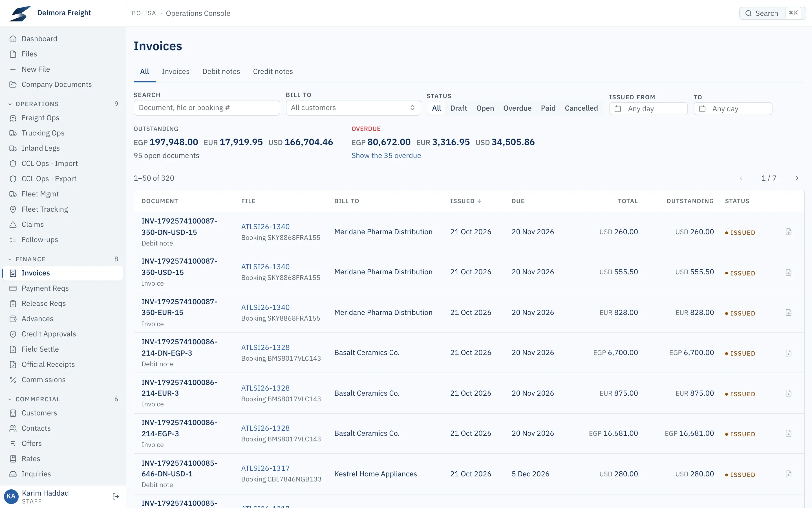Create a New File via sidebar

63,69
